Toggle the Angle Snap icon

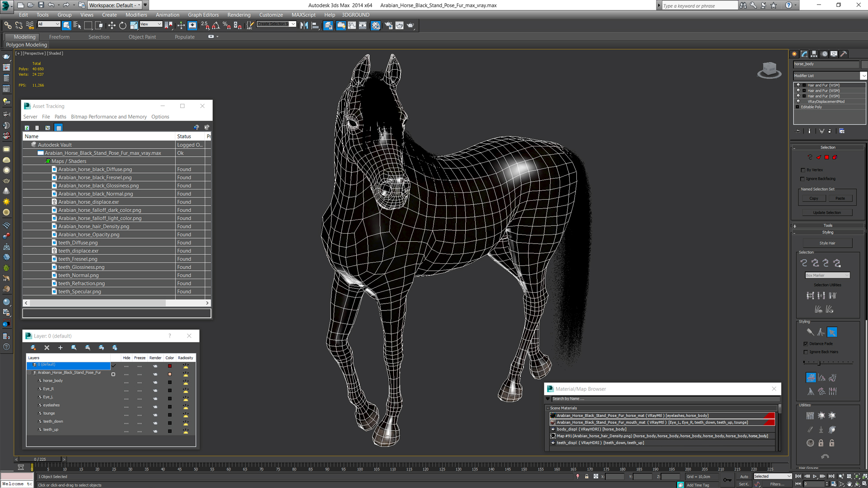click(216, 25)
